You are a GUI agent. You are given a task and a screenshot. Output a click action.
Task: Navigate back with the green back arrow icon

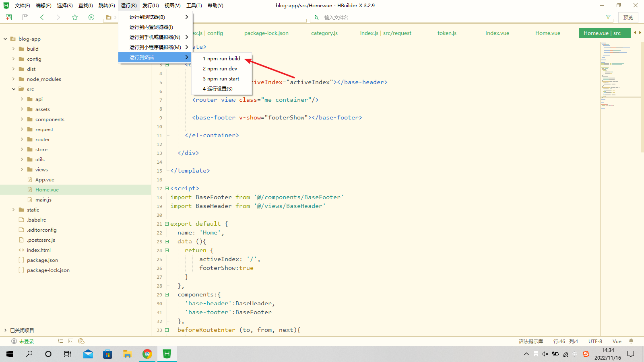[x=42, y=17]
